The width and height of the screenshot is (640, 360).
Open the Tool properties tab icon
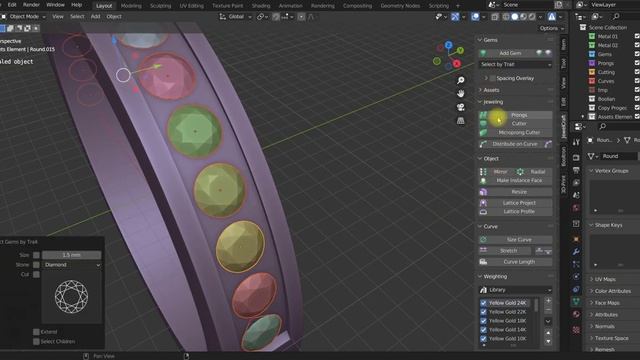(576, 142)
